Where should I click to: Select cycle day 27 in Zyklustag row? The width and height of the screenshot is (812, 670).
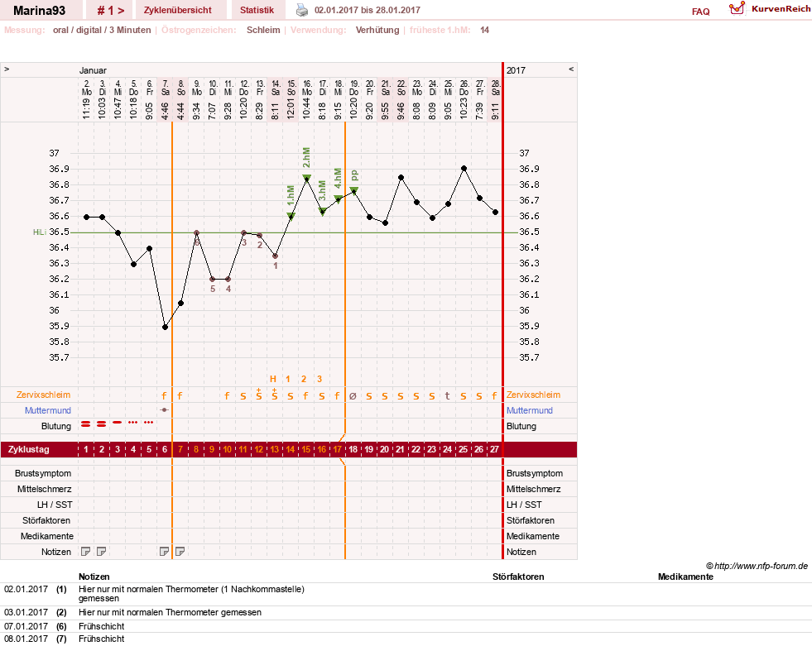click(x=494, y=449)
